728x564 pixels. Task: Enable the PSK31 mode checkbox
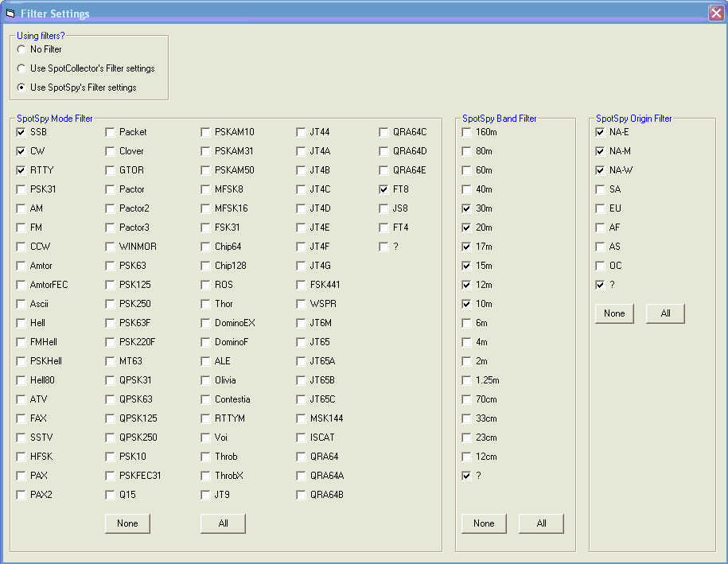click(21, 189)
